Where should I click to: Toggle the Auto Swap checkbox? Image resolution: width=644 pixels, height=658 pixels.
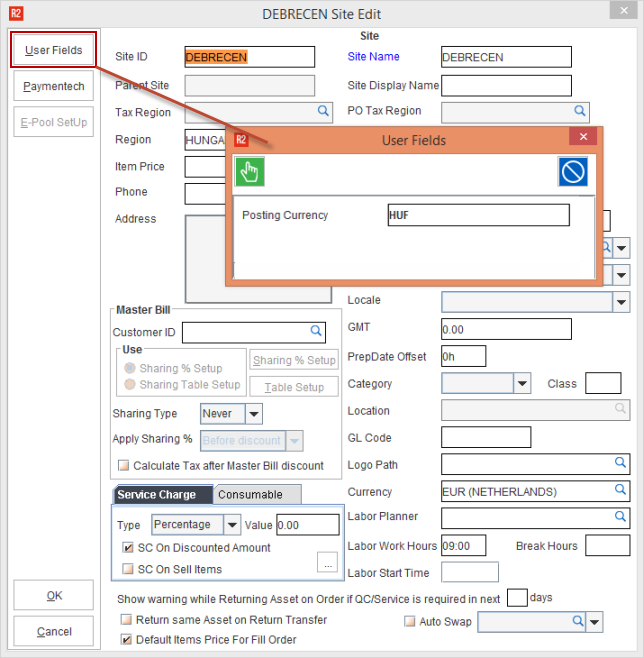409,621
